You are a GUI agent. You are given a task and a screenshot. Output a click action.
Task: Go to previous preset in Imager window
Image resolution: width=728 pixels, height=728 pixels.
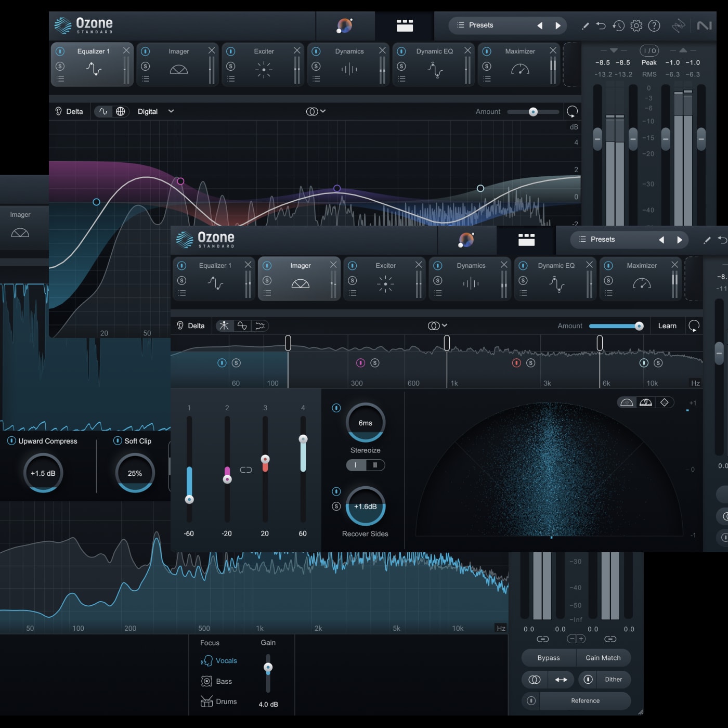[x=661, y=240]
